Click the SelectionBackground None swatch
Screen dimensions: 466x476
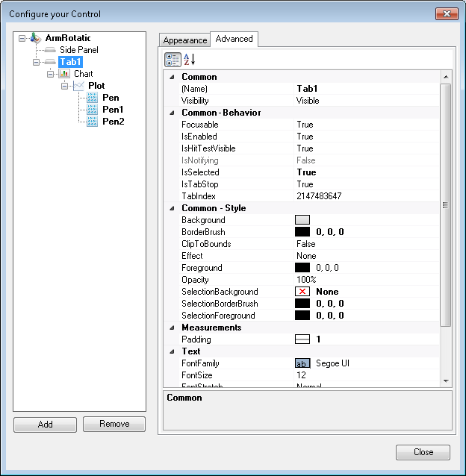click(x=302, y=292)
